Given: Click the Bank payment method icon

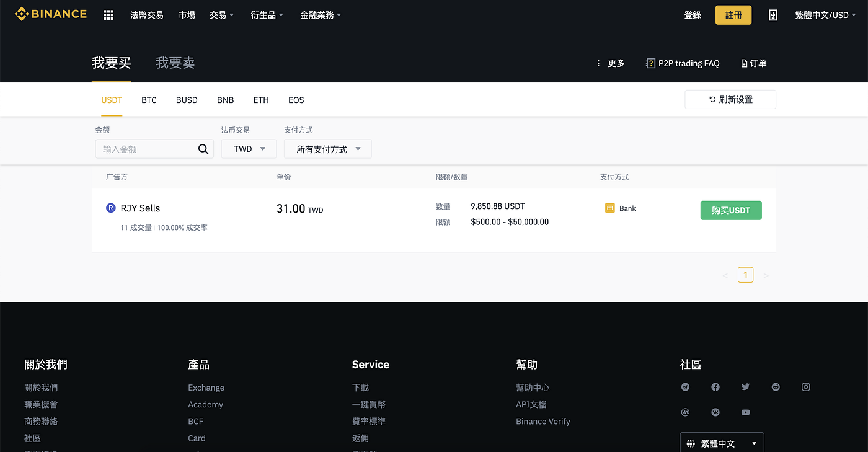Looking at the screenshot, I should [609, 208].
